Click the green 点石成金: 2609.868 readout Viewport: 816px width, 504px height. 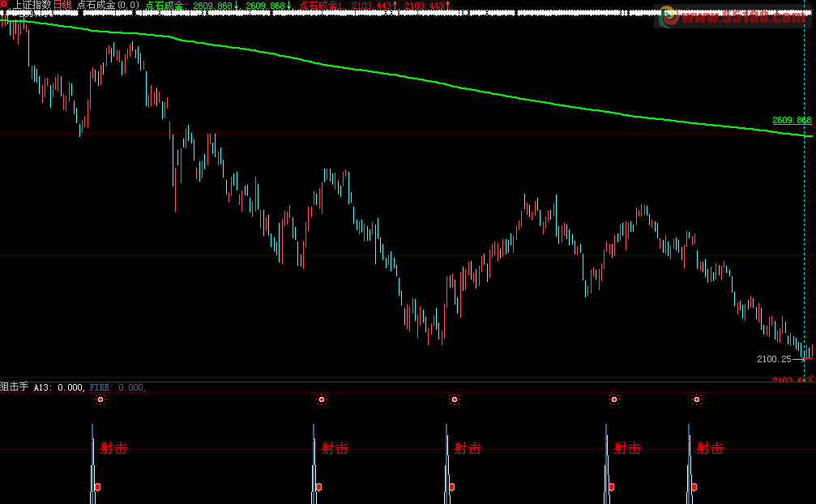192,6
